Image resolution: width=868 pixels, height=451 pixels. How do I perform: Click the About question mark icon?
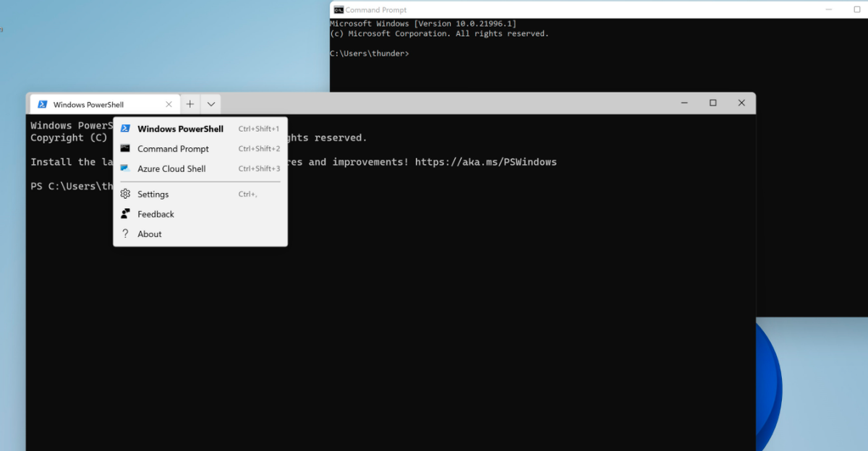tap(125, 233)
